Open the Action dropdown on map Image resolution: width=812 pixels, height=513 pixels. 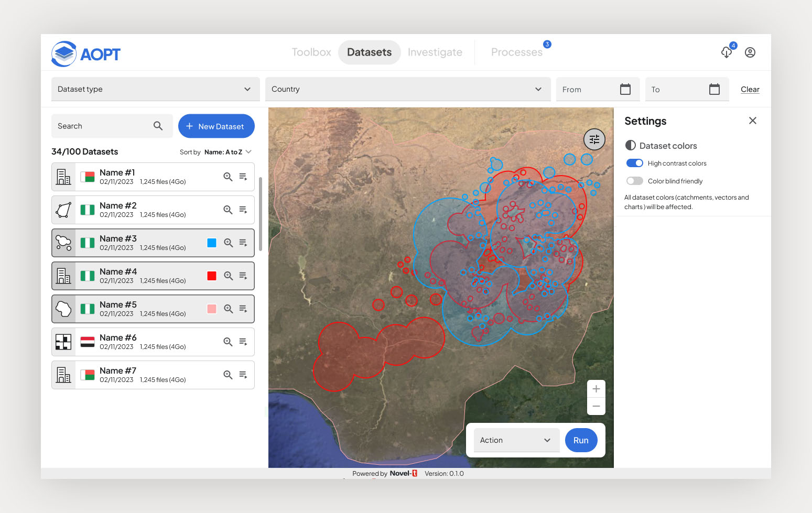pyautogui.click(x=516, y=440)
